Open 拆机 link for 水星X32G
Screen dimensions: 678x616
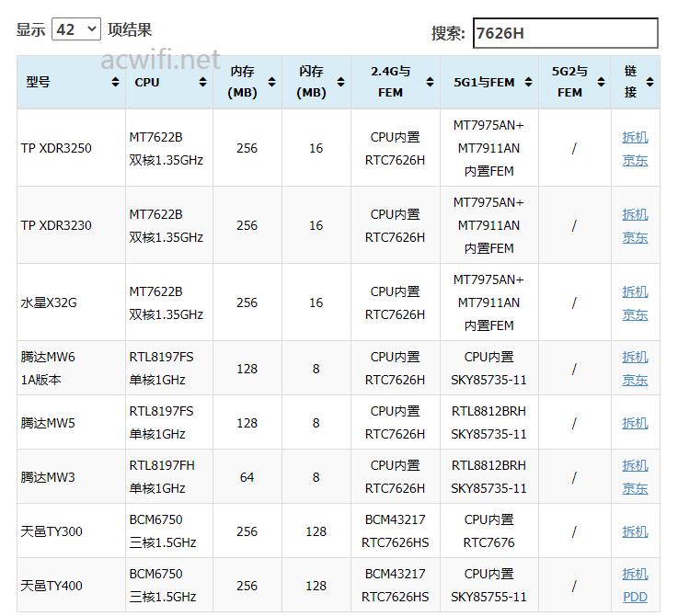(x=635, y=291)
